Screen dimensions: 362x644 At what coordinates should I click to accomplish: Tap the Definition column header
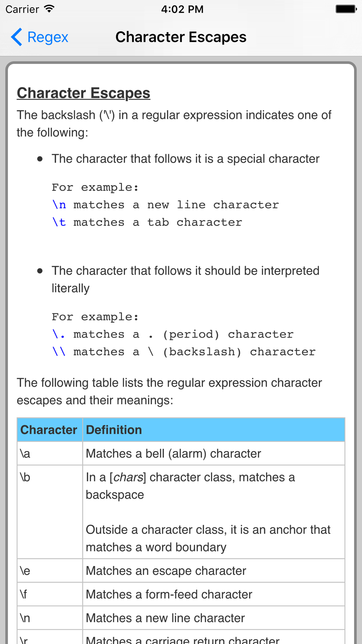click(x=214, y=430)
